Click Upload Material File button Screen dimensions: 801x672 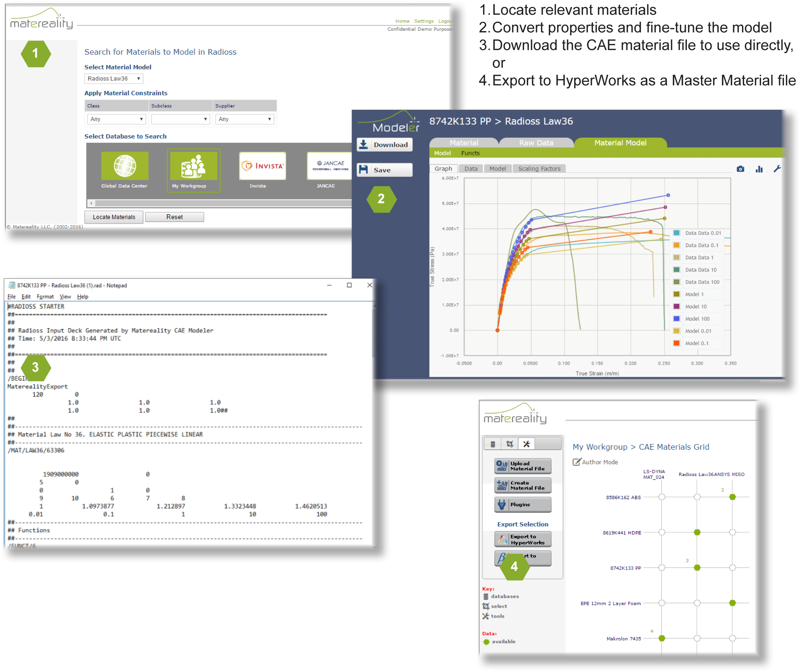point(523,466)
